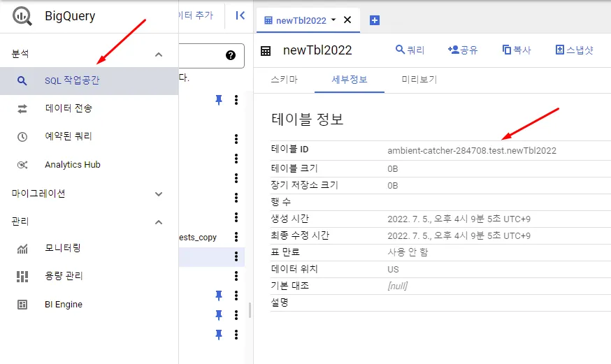
Task: Click the BI Engine icon
Action: [22, 305]
